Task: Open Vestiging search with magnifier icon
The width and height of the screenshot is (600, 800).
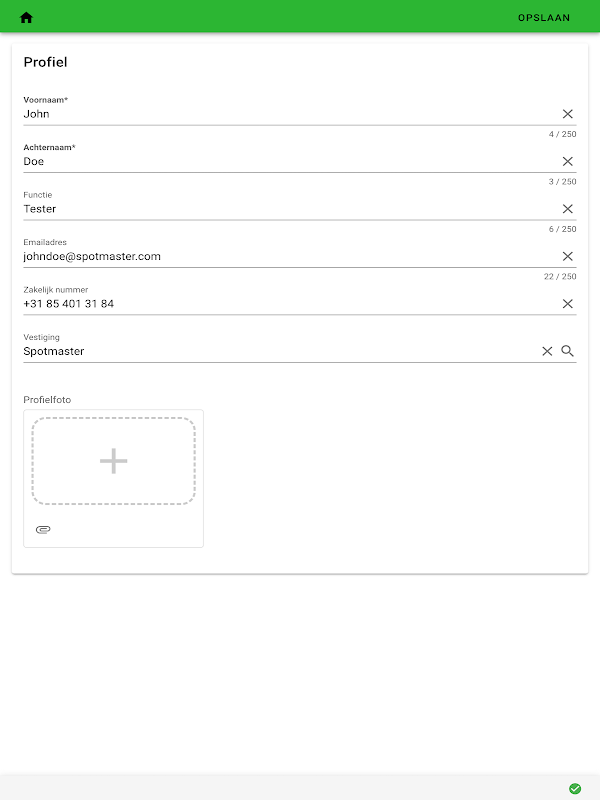Action: pyautogui.click(x=568, y=351)
